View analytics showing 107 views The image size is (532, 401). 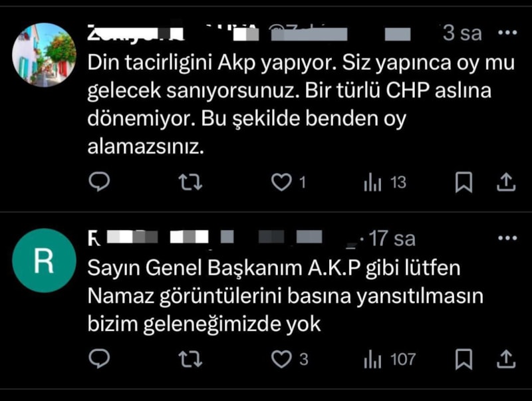pyautogui.click(x=390, y=359)
